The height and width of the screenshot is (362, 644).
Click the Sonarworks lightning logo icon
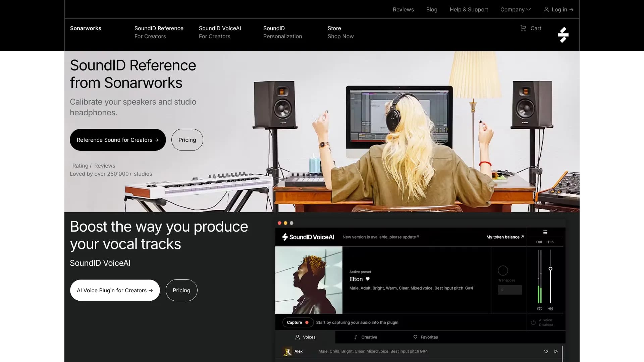pyautogui.click(x=563, y=35)
